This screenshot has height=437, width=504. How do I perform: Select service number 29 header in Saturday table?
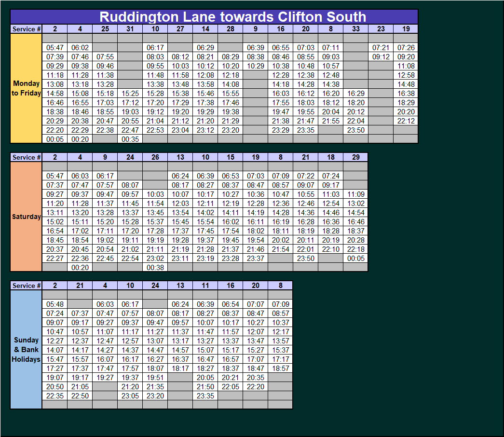pyautogui.click(x=356, y=157)
